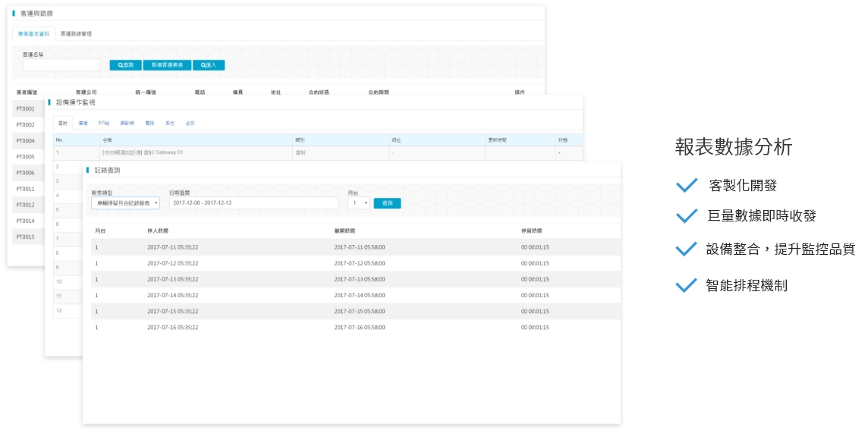Select the 業者基本資料 tab
This screenshot has height=433, width=868.
(x=34, y=34)
